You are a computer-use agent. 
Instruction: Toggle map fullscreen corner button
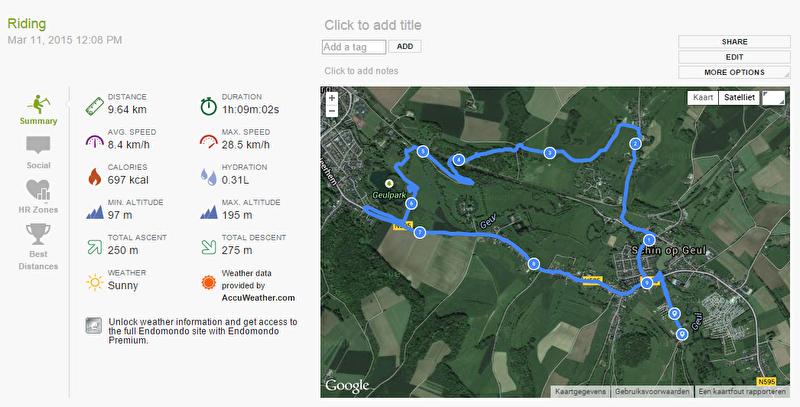773,97
